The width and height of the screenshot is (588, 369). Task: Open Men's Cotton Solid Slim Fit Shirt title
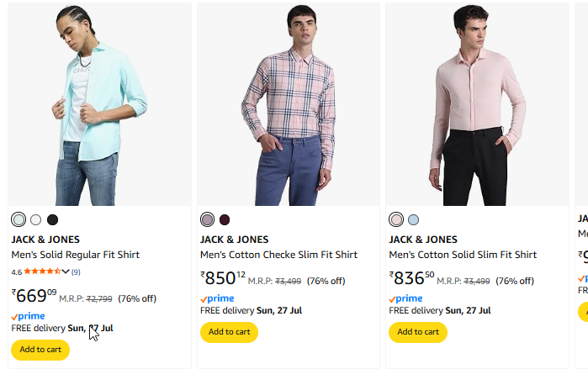tap(463, 255)
